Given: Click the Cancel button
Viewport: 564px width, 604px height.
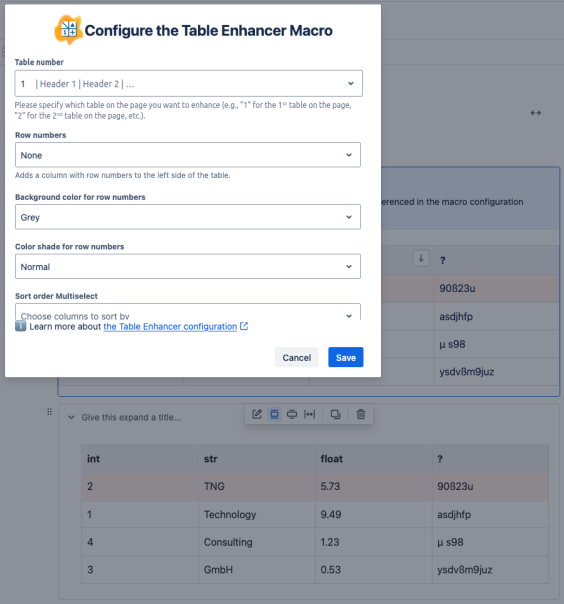Looking at the screenshot, I should pyautogui.click(x=297, y=357).
